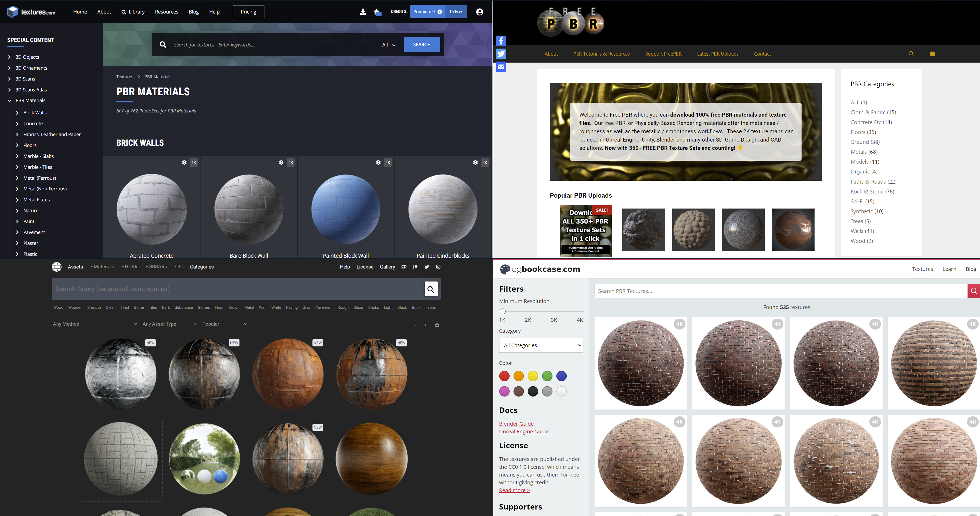The image size is (980, 516).
Task: Collapse PBR Materials tree section
Action: [x=10, y=100]
